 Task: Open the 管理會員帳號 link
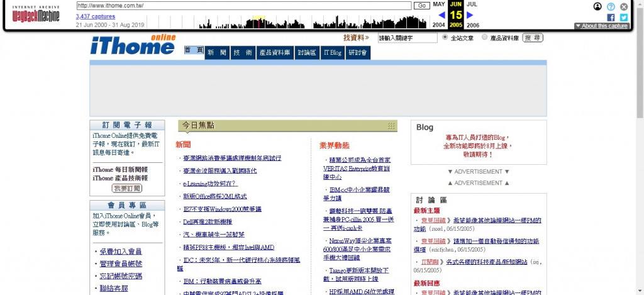pos(121,264)
